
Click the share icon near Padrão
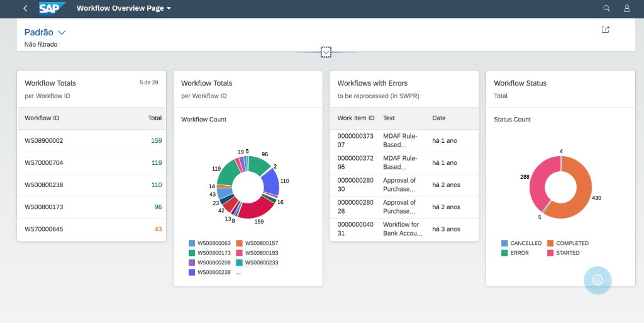click(606, 30)
